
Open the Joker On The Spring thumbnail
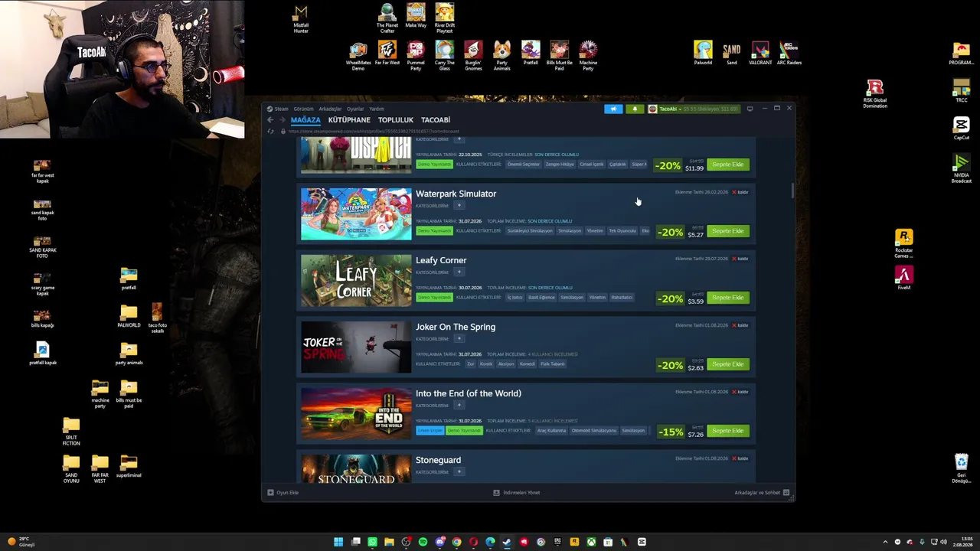356,347
